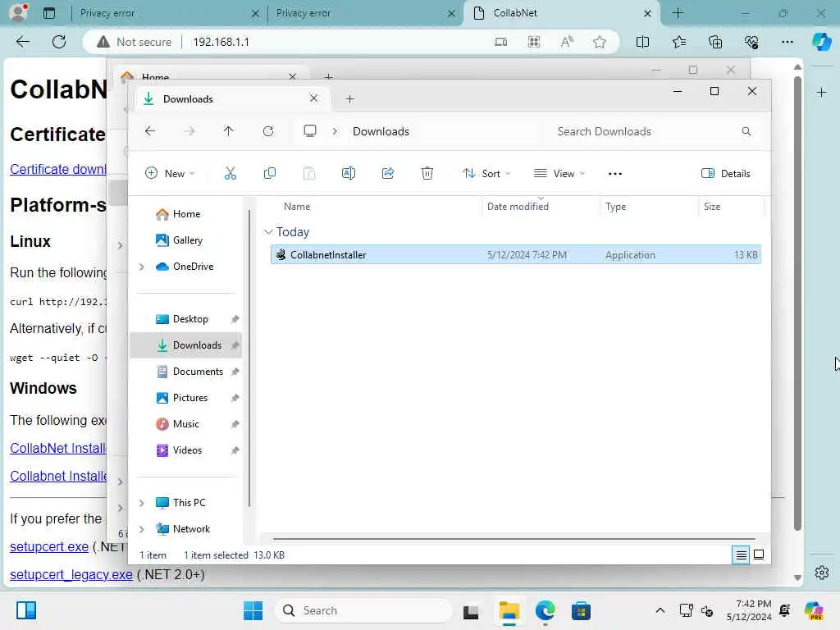
Task: Click the setupcert.exe link
Action: click(49, 546)
